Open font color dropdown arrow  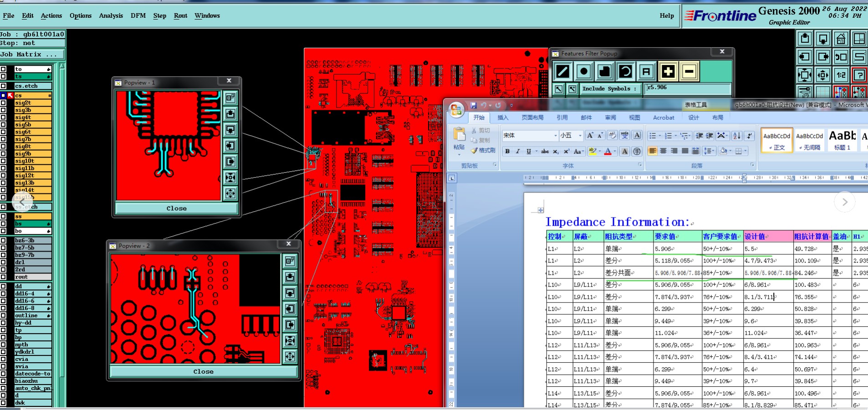pos(615,152)
